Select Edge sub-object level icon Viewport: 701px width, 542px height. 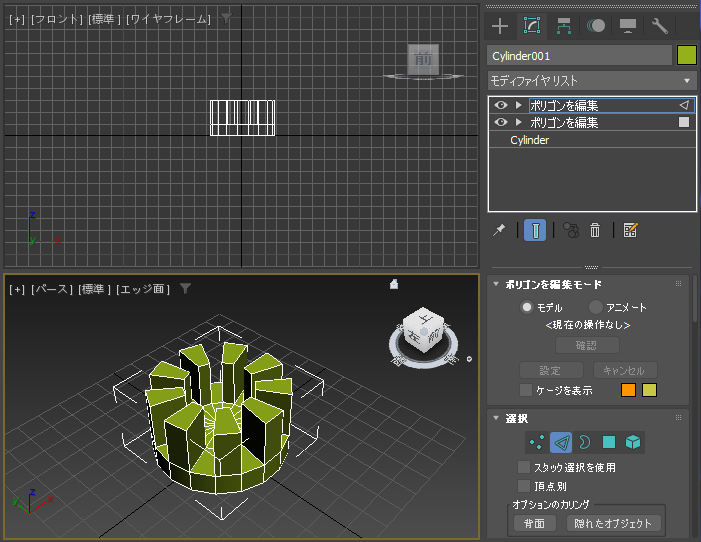(x=561, y=442)
